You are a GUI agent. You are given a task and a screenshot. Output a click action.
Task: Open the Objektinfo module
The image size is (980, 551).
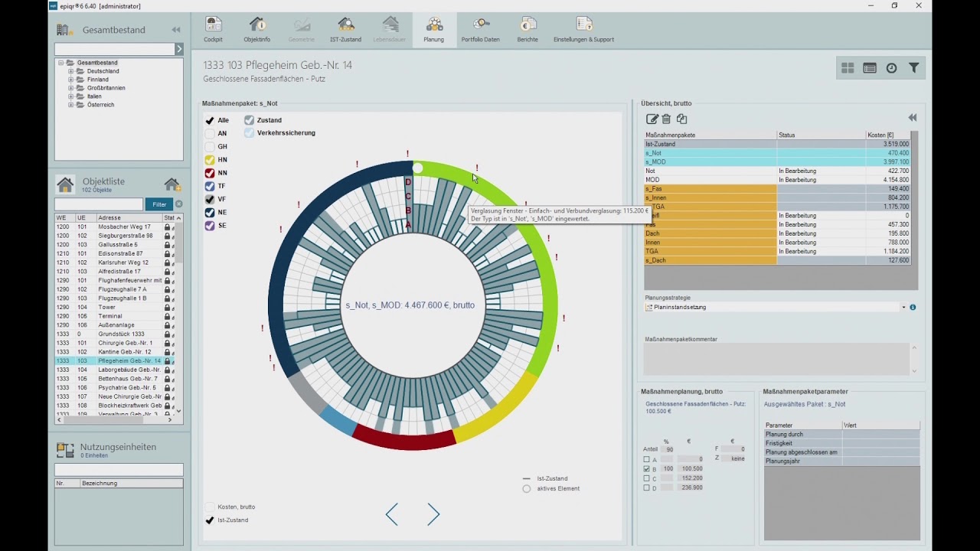(x=257, y=29)
